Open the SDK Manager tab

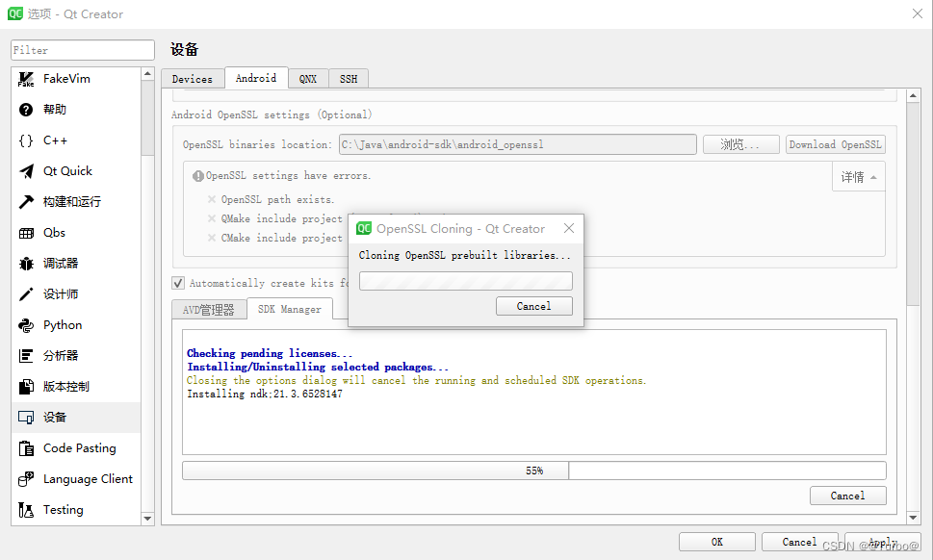tap(290, 309)
